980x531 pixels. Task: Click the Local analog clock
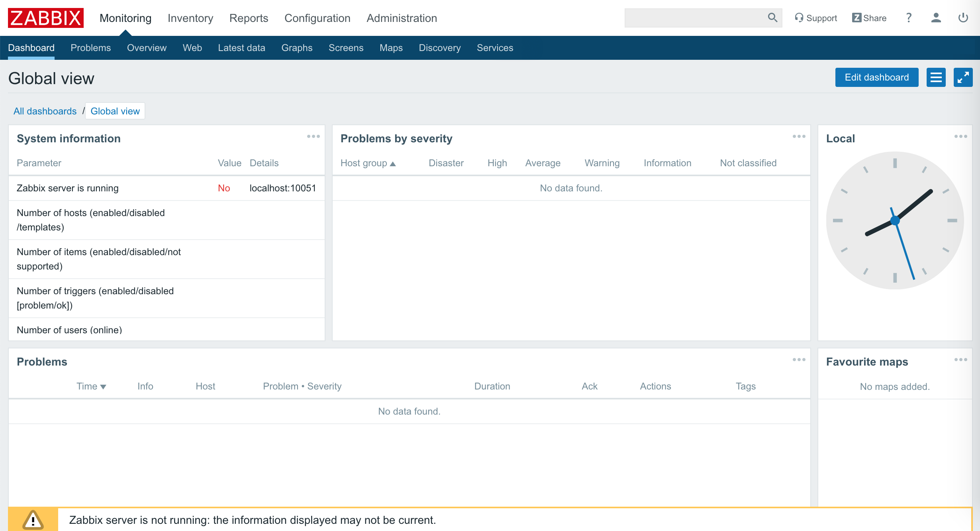point(895,220)
